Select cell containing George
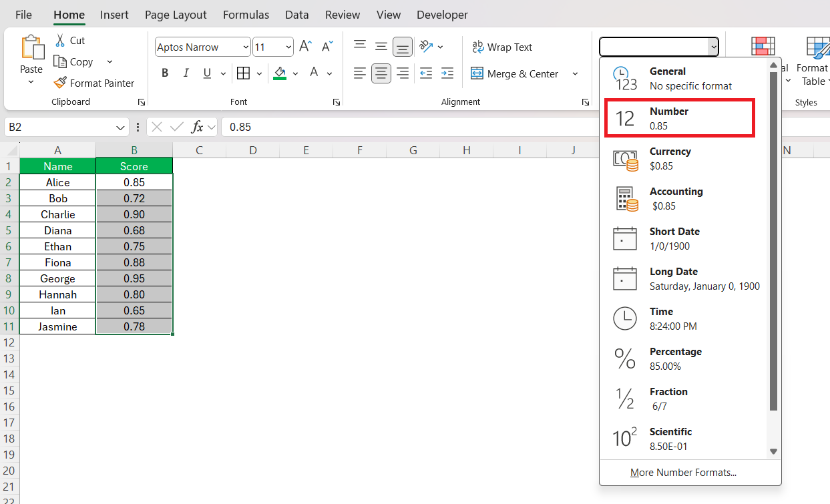The image size is (830, 504). (57, 278)
